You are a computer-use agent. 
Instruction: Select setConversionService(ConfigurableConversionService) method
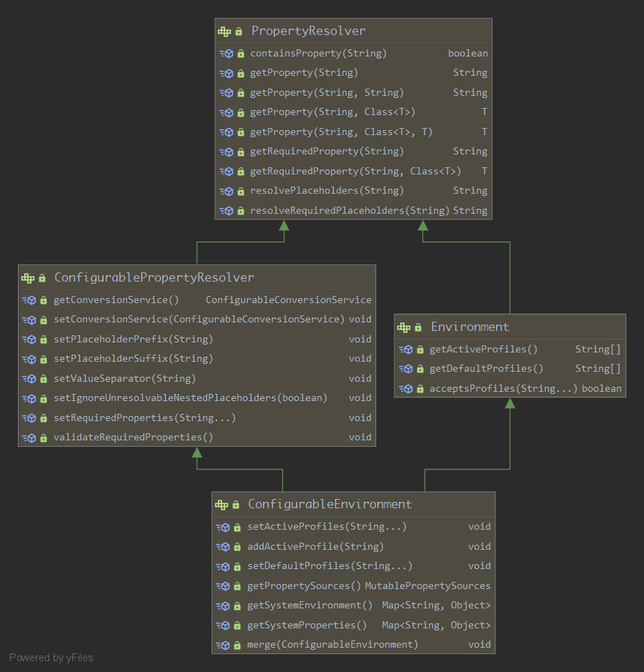tap(199, 320)
